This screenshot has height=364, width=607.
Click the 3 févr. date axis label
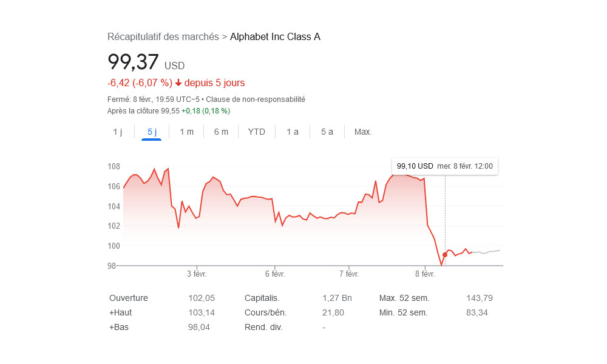pos(197,274)
